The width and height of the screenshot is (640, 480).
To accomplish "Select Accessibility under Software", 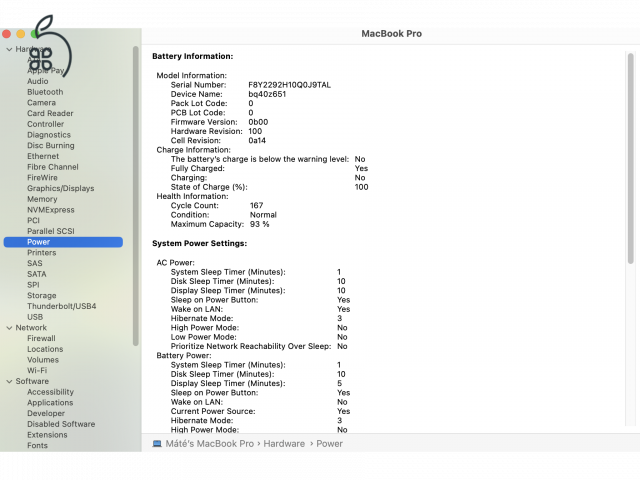I will click(50, 392).
